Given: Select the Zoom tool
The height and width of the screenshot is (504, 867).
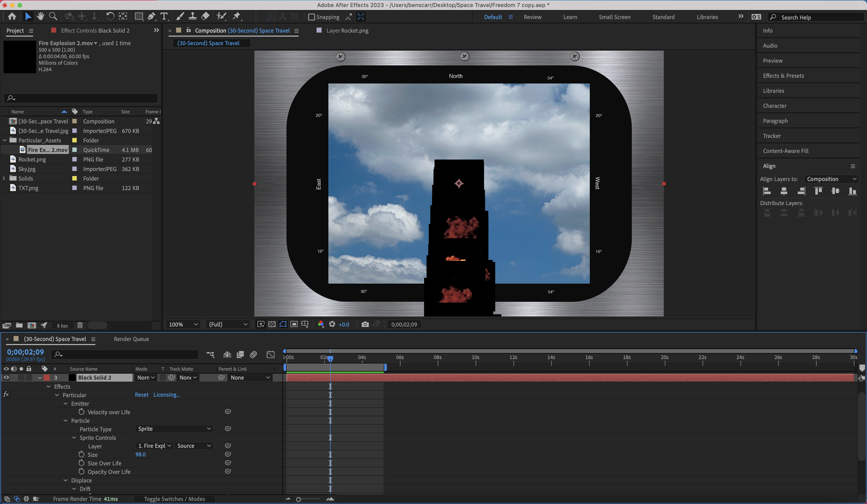Looking at the screenshot, I should click(53, 16).
